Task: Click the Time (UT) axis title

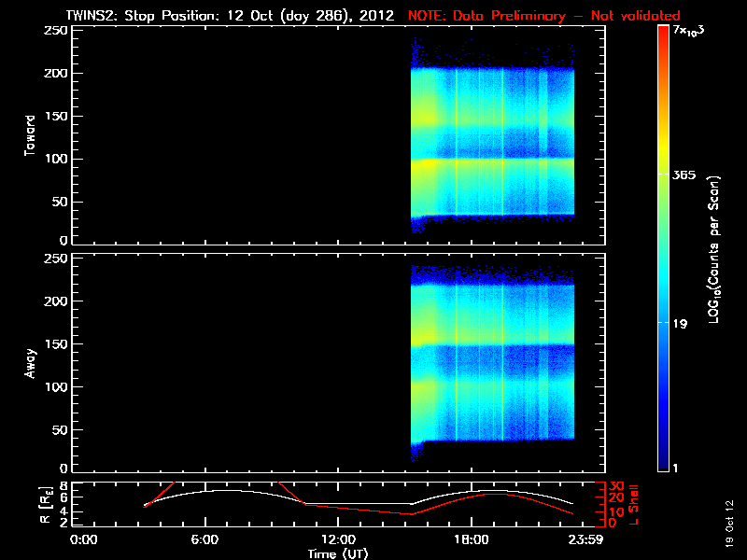Action: click(x=338, y=553)
